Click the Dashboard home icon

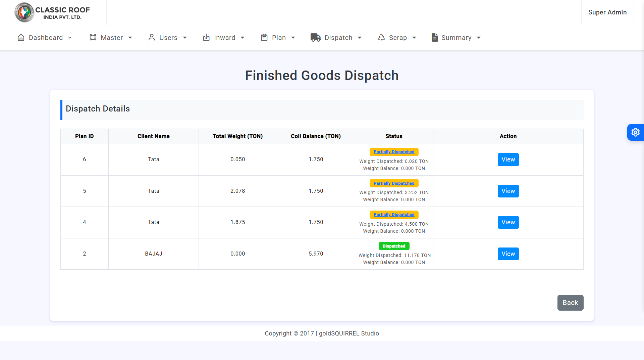click(21, 38)
